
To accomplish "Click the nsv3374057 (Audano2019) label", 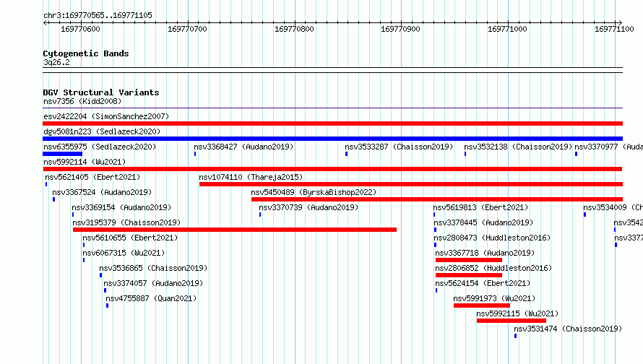I will [x=153, y=283].
